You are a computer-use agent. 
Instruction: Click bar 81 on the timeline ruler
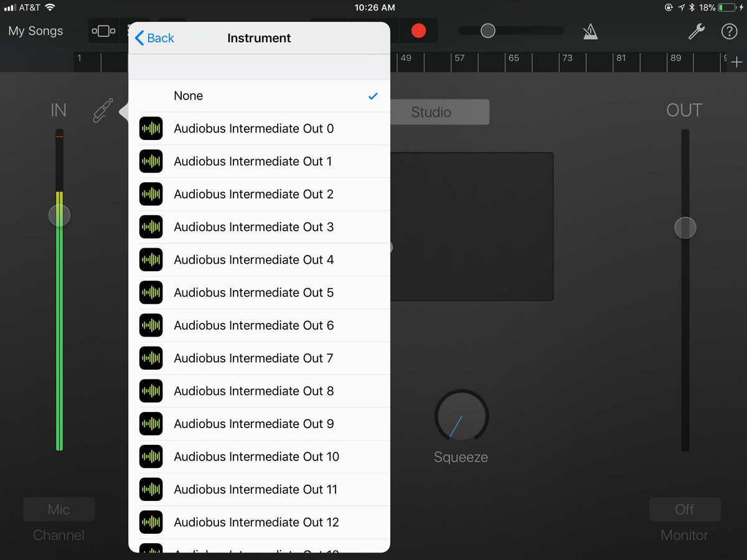click(x=621, y=58)
